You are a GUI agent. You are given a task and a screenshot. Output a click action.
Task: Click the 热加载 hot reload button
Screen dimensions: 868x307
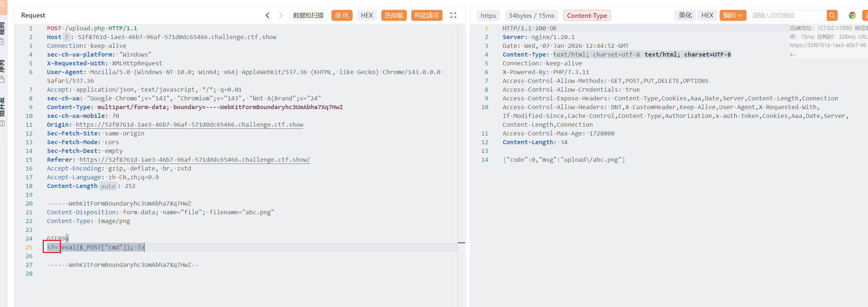click(x=394, y=15)
